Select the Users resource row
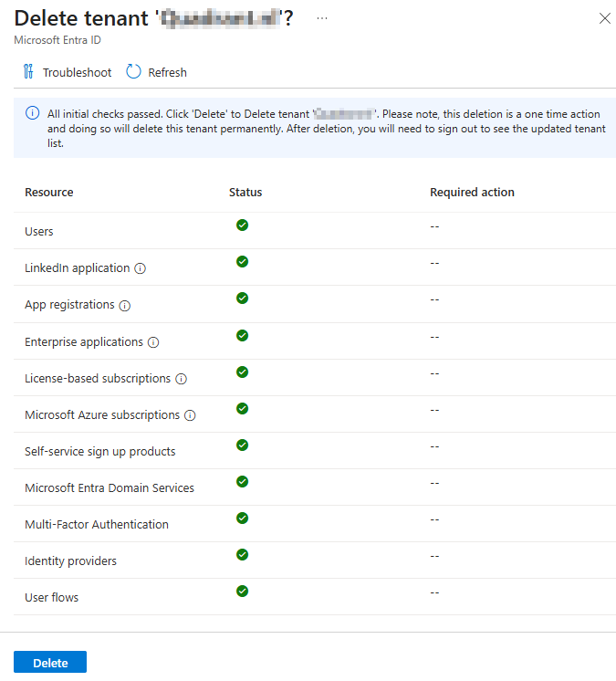Image resolution: width=616 pixels, height=681 pixels. point(315,231)
